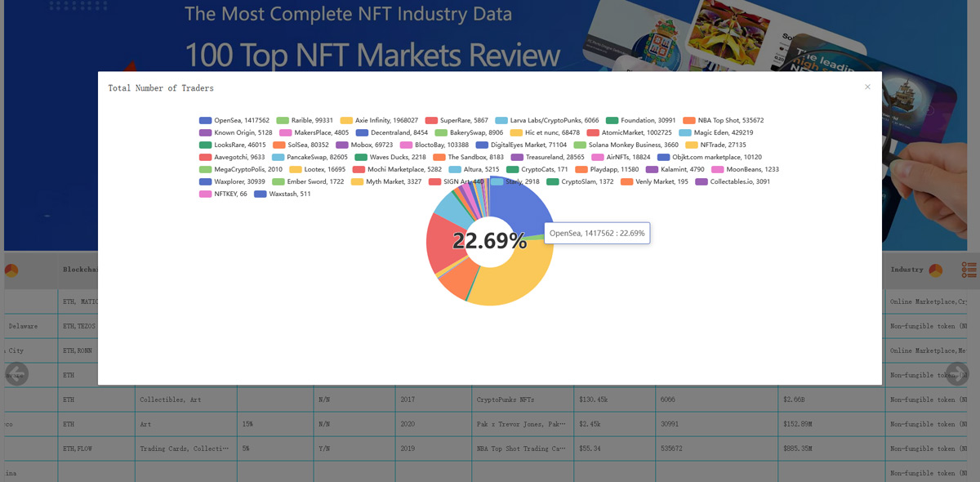Viewport: 980px width, 482px height.
Task: Toggle CryptoSlam legend entry
Action: [x=580, y=181]
